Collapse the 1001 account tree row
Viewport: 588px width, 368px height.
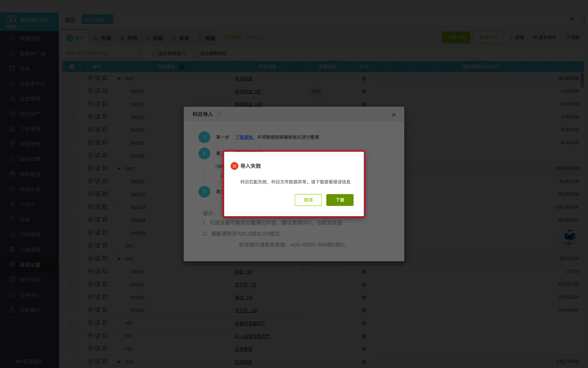coord(119,78)
